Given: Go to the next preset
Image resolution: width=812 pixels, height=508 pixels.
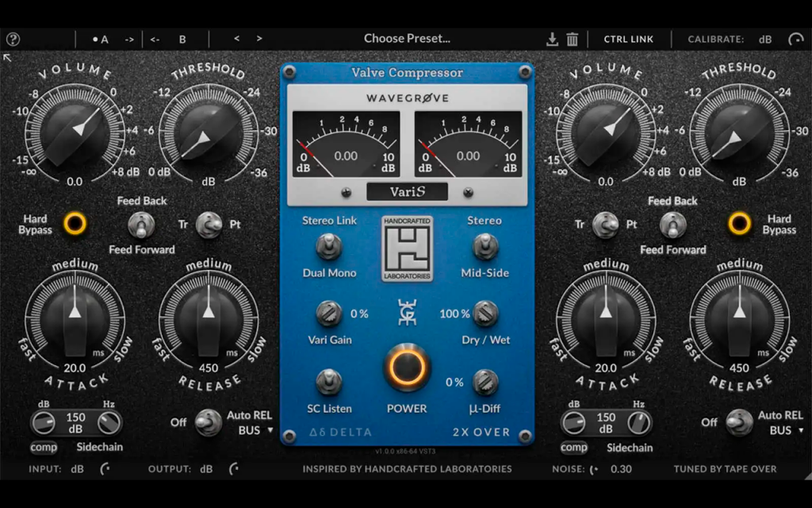Looking at the screenshot, I should click(x=259, y=38).
